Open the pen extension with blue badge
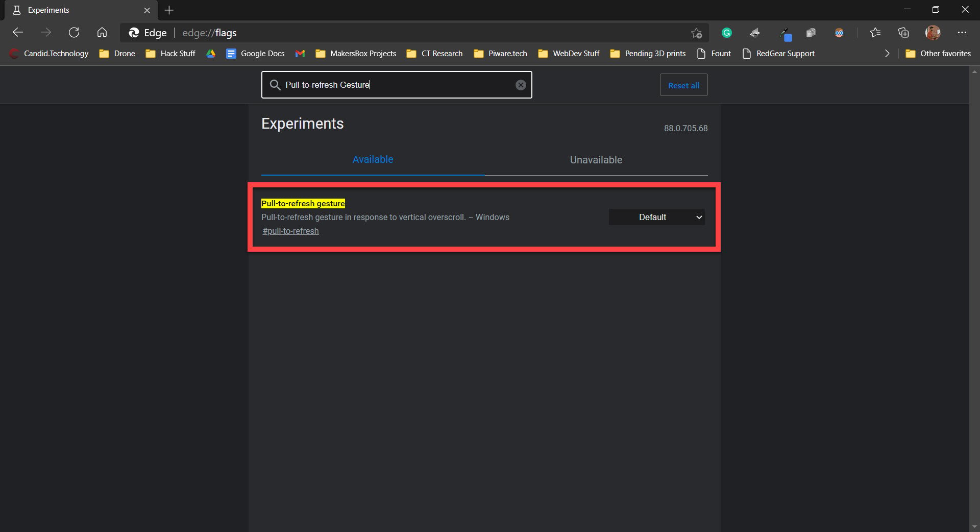The image size is (980, 532). pos(785,34)
